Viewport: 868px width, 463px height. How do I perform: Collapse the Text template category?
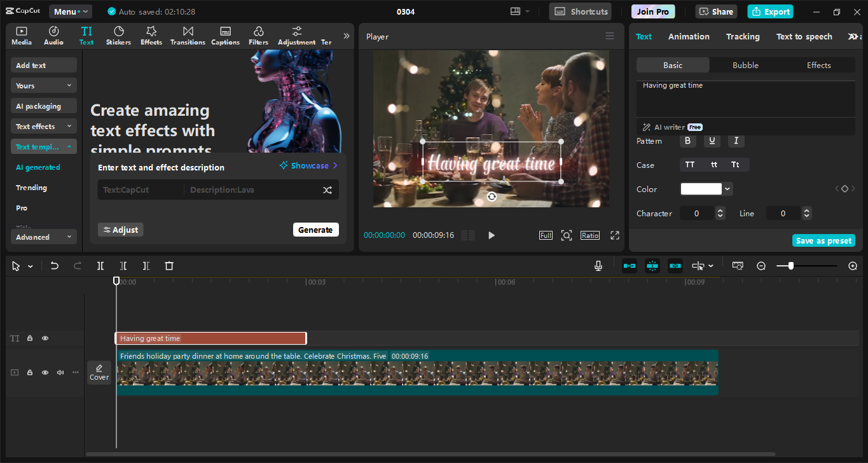44,146
